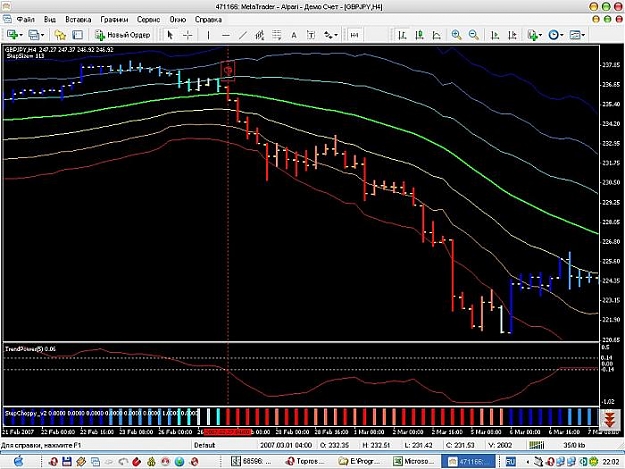Switch to bar chart mode

[x=402, y=35]
